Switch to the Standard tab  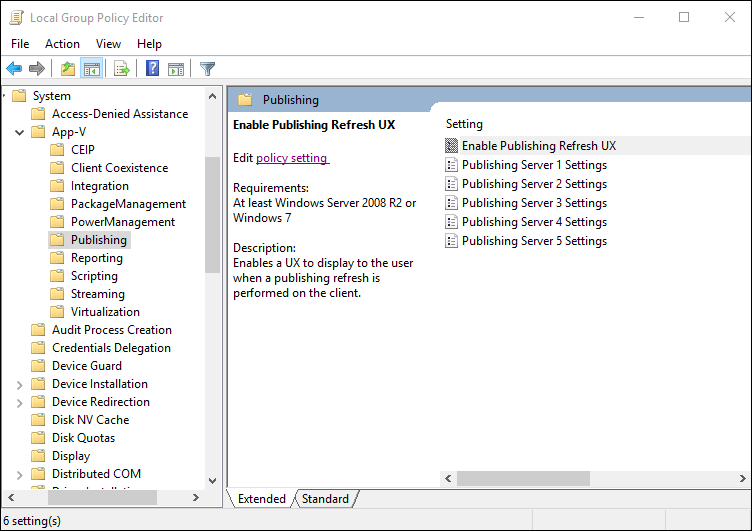point(325,499)
